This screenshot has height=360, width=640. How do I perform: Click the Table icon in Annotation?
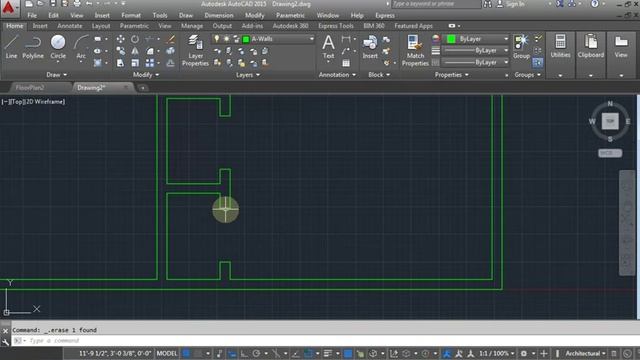click(346, 63)
